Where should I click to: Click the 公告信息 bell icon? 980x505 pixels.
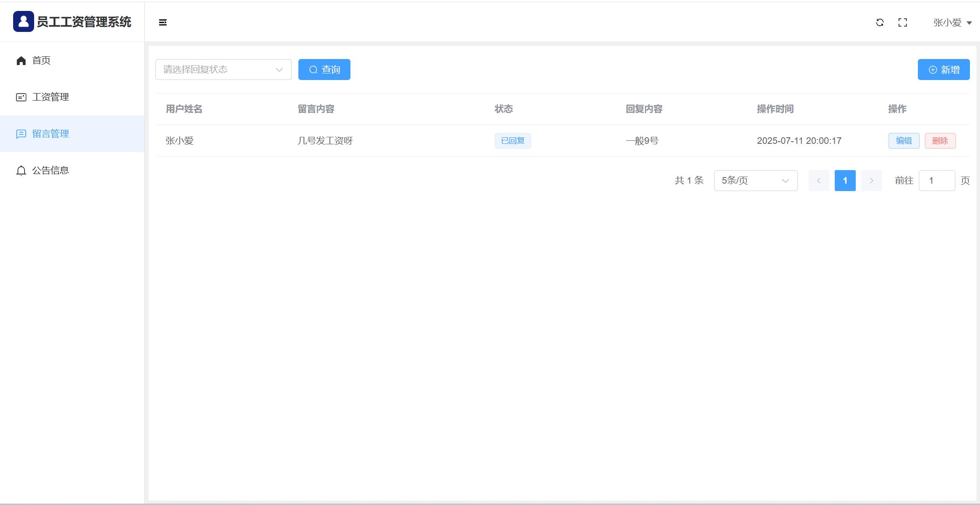click(x=21, y=171)
